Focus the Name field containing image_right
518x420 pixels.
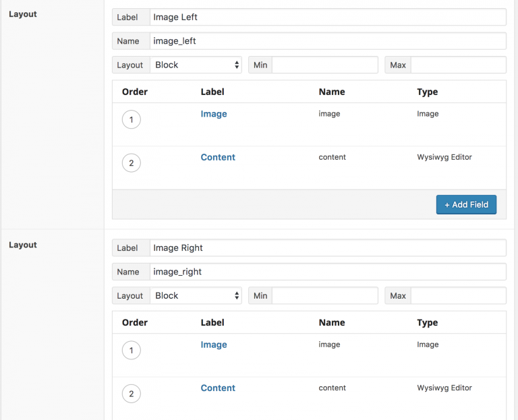pos(327,272)
